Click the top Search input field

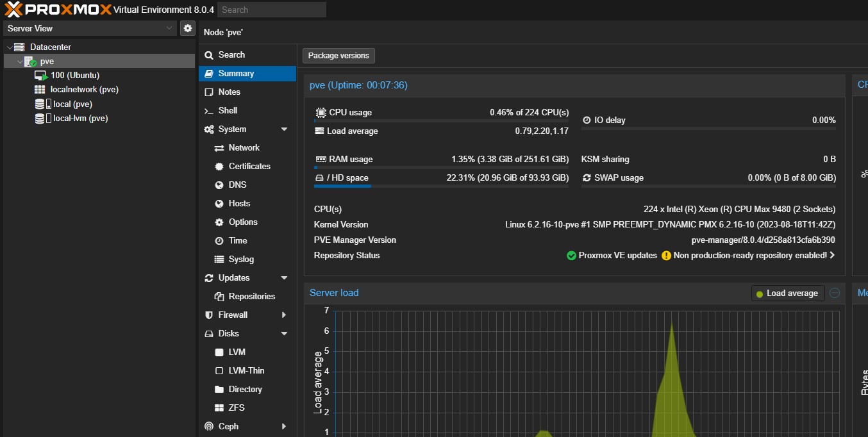271,10
